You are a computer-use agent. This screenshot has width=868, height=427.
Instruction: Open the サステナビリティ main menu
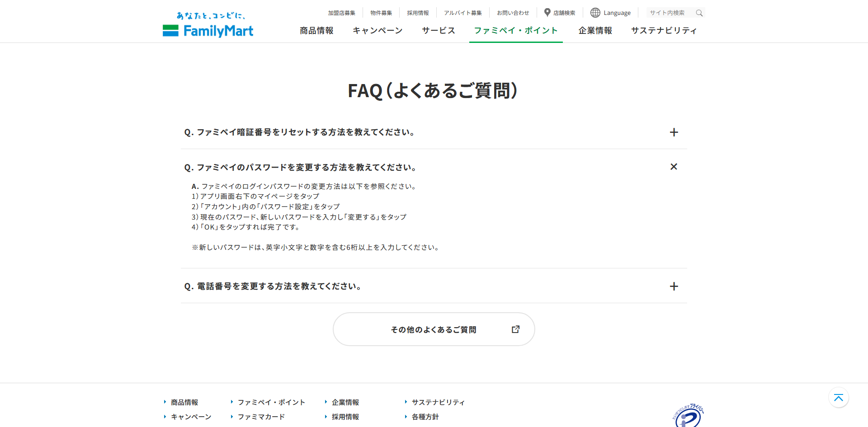[664, 30]
